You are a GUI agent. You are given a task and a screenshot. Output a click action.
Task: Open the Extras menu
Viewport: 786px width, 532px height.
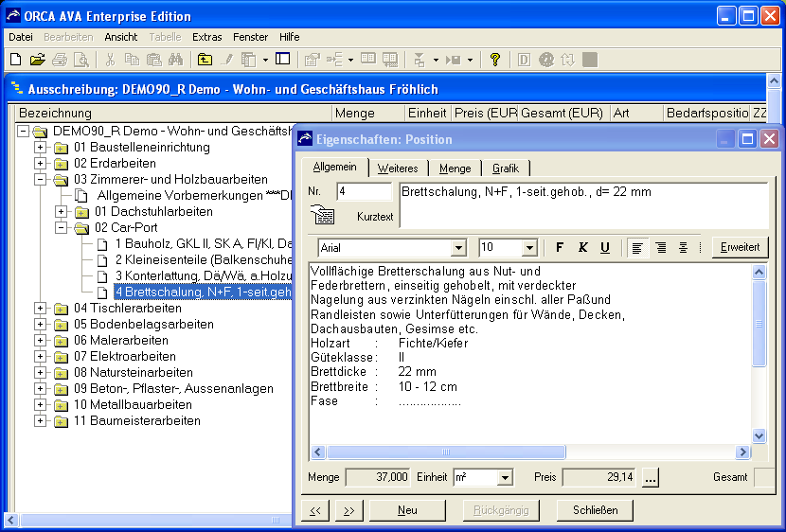coord(206,37)
